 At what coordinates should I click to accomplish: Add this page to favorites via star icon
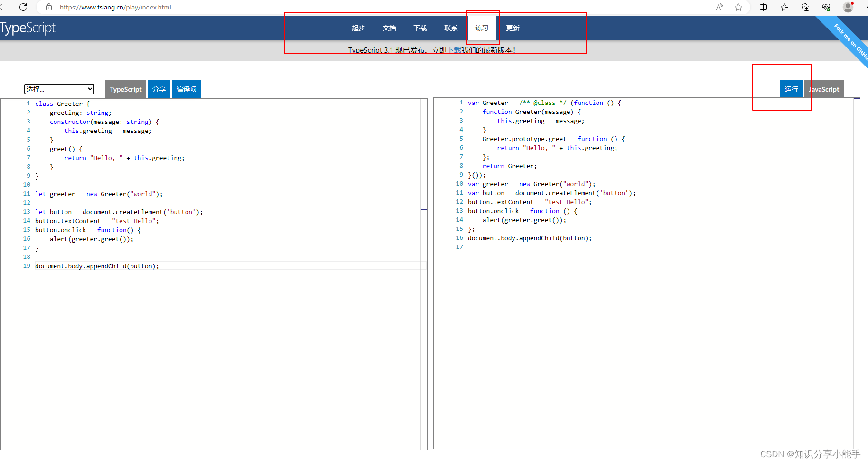click(x=738, y=7)
